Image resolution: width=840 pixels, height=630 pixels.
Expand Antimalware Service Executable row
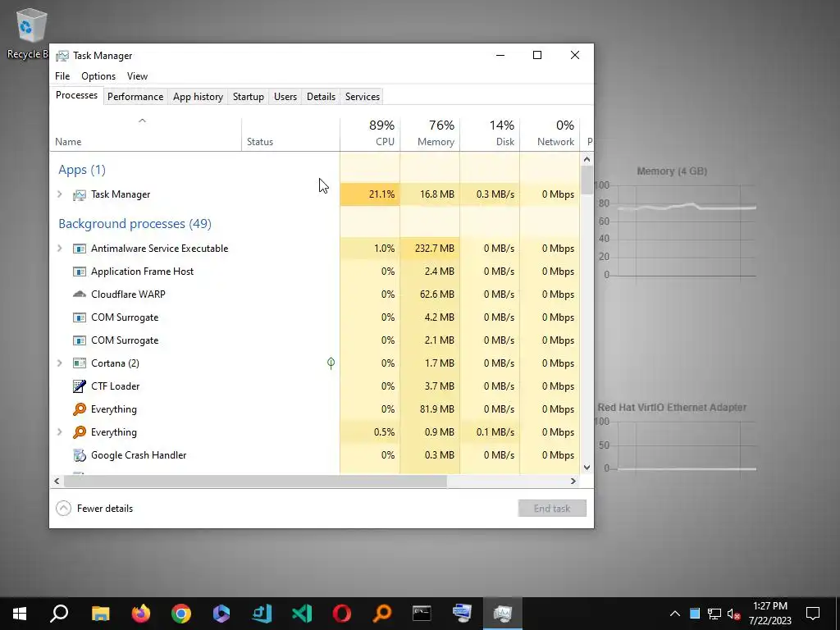point(59,249)
